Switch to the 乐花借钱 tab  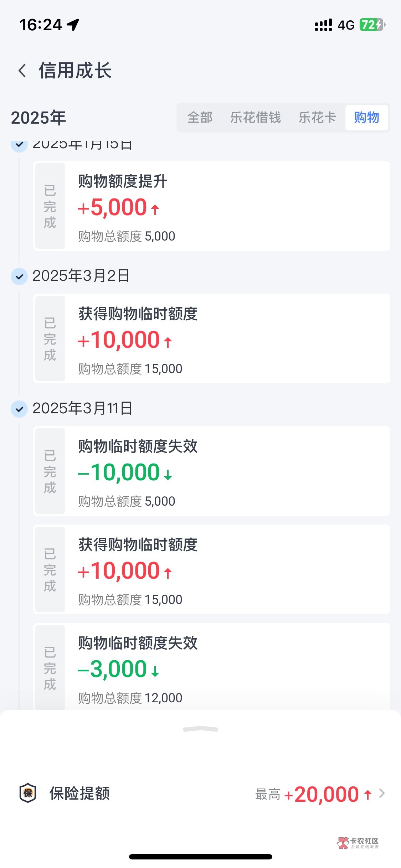tap(255, 118)
